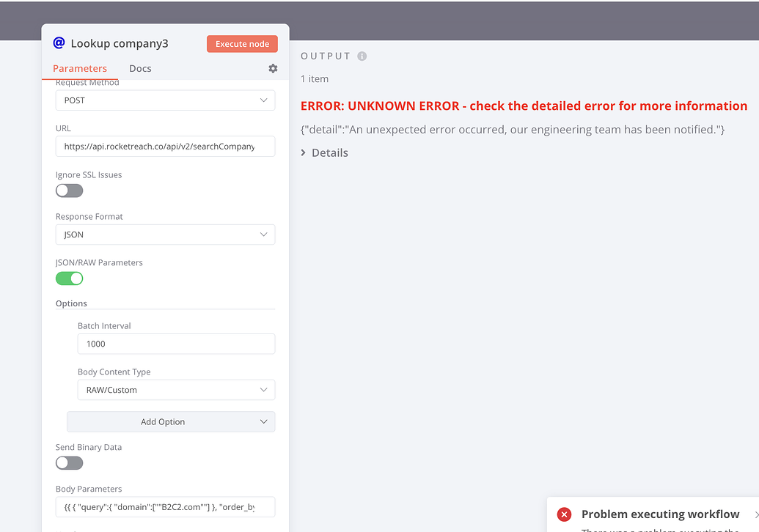Open the Problem executing workflow notification

coord(659,514)
